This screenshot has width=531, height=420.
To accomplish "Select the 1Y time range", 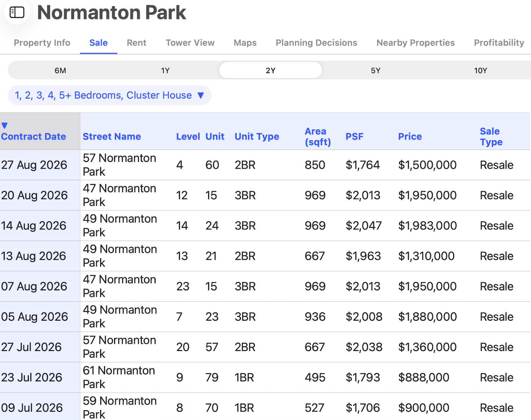I will pos(165,71).
